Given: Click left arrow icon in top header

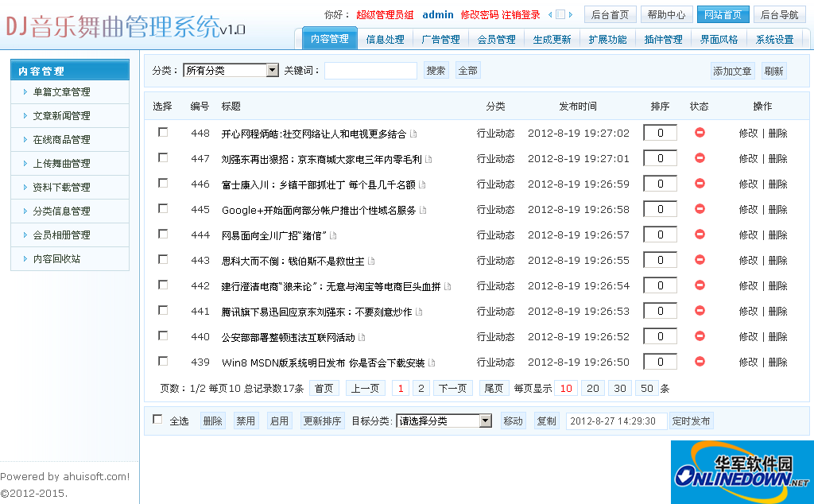Looking at the screenshot, I should (x=550, y=14).
